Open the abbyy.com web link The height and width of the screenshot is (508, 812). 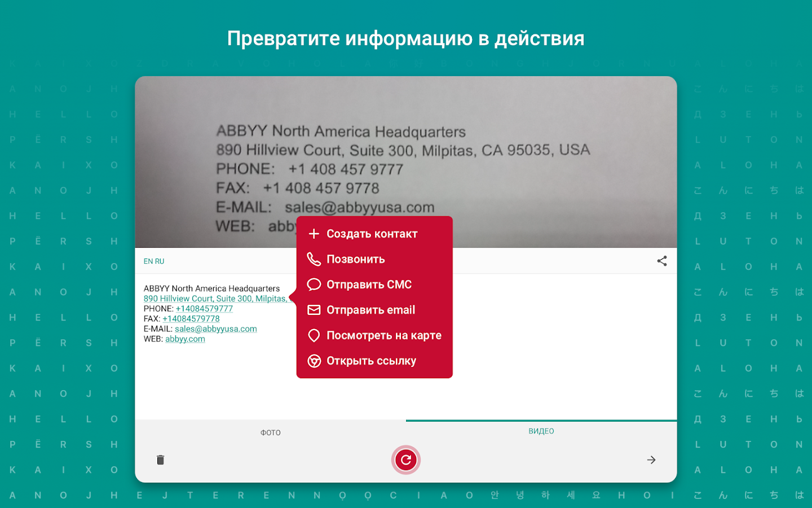[185, 339]
